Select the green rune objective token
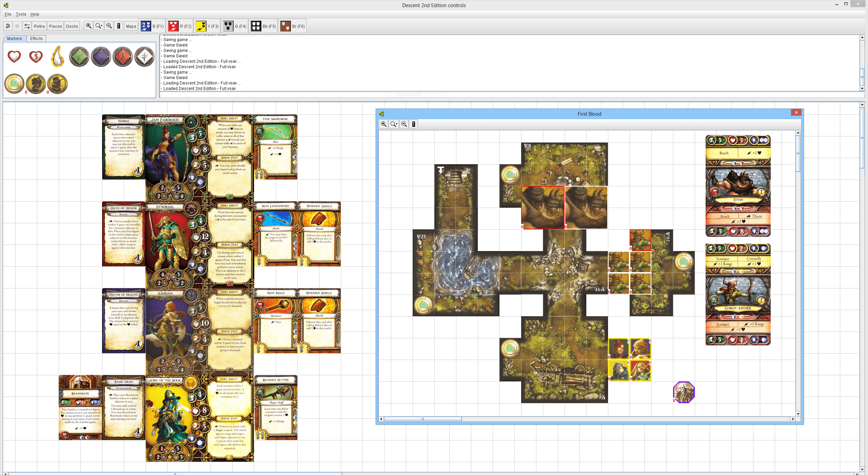This screenshot has height=475, width=868. [x=79, y=56]
